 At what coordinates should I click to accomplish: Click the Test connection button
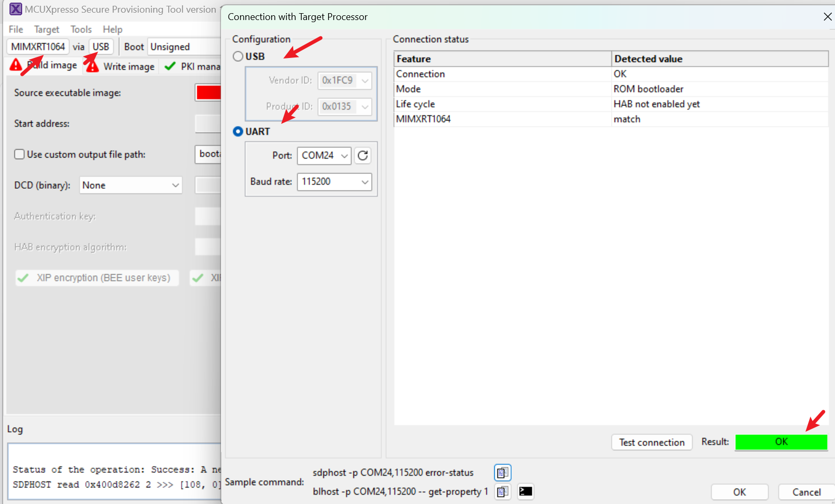652,442
